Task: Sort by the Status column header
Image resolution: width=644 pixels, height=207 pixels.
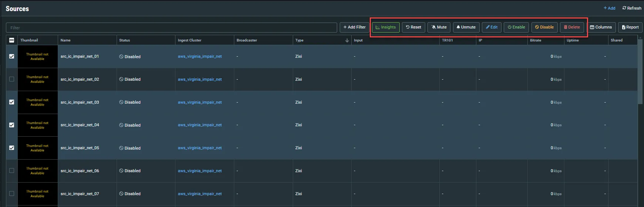Action: point(146,40)
